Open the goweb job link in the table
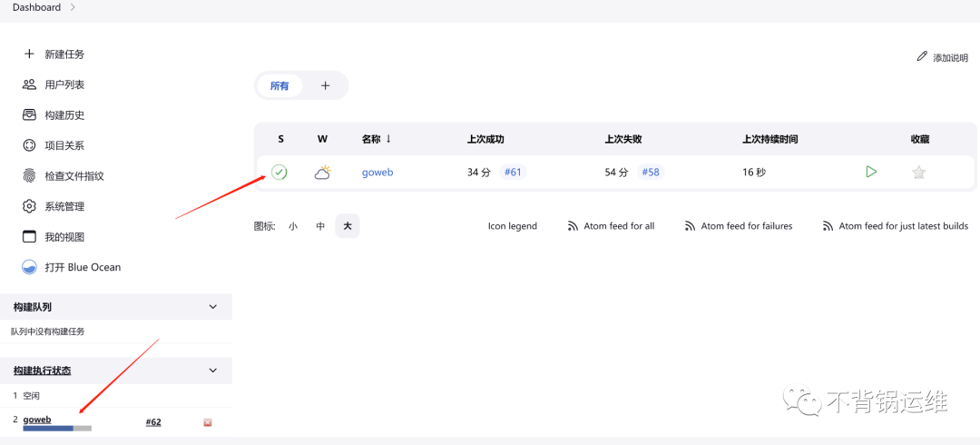The width and height of the screenshot is (980, 445). coord(377,173)
